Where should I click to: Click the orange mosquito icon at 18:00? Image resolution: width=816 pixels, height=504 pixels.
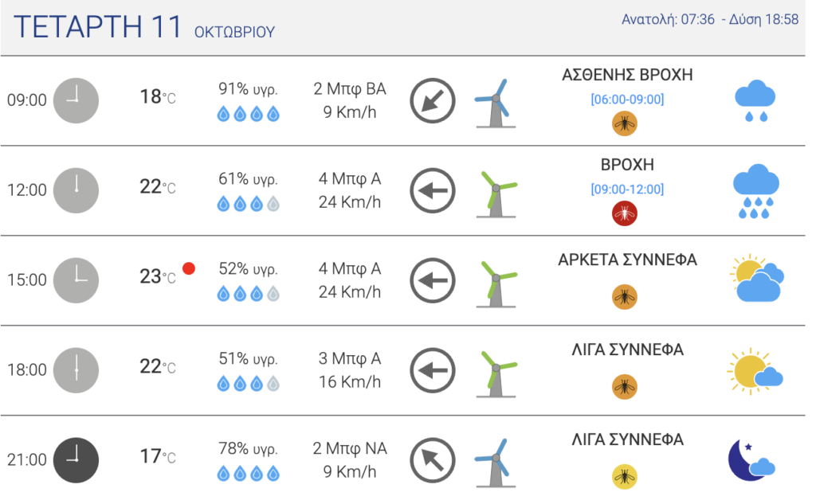625,386
